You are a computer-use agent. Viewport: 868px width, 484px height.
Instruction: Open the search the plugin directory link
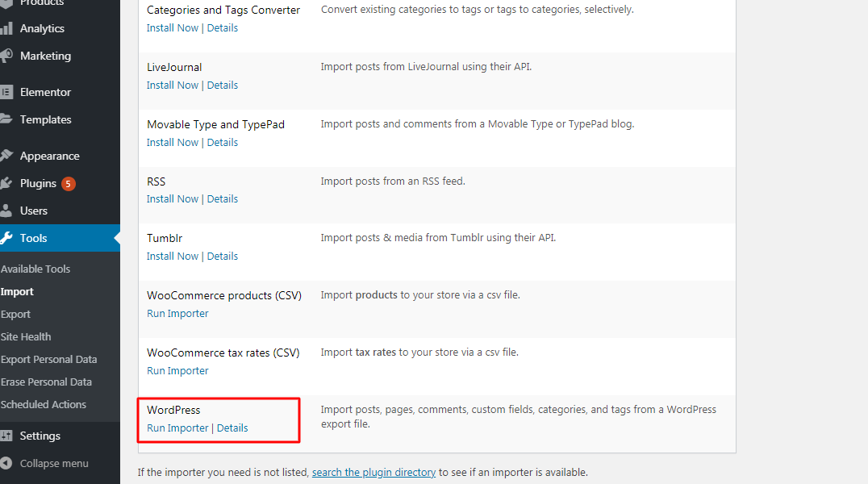tap(373, 473)
